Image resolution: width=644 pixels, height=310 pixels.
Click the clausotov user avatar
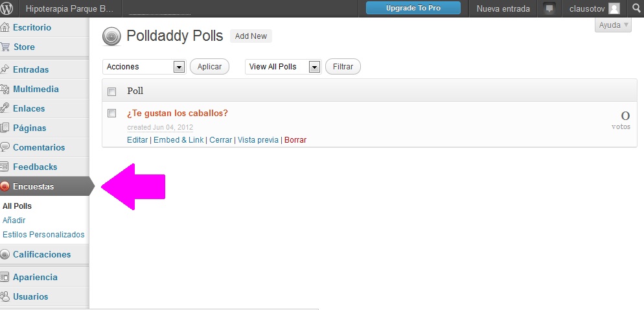[x=614, y=8]
